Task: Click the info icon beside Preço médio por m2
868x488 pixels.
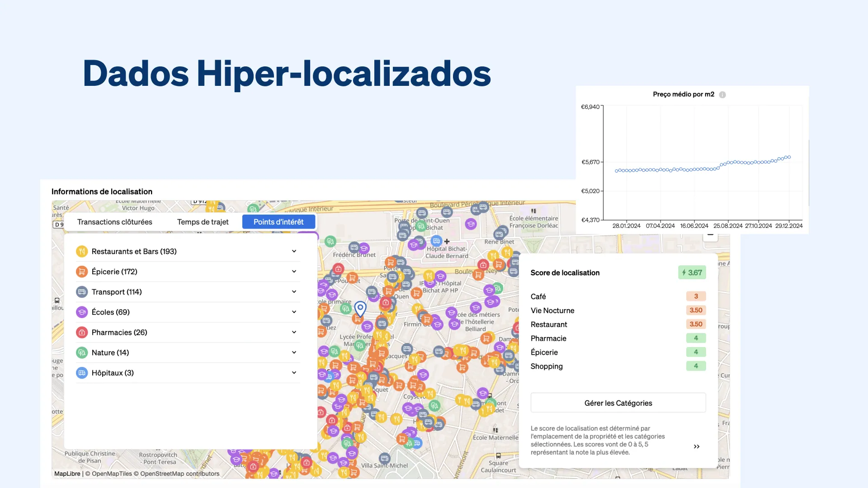Action: point(722,94)
